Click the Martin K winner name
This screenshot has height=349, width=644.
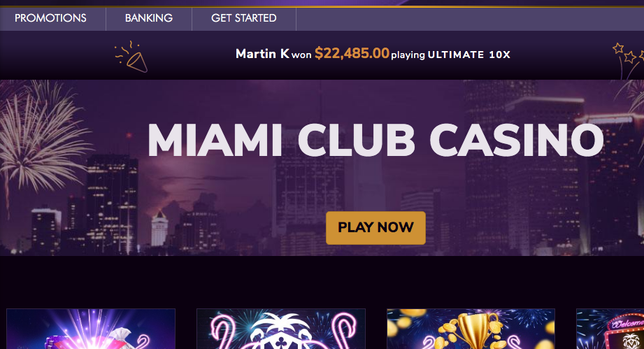(x=262, y=54)
